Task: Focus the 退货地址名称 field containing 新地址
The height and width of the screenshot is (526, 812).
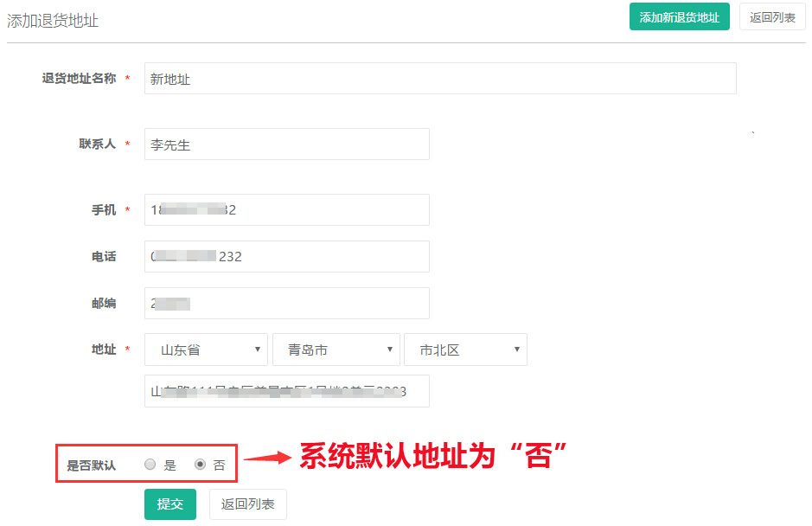Action: 440,79
